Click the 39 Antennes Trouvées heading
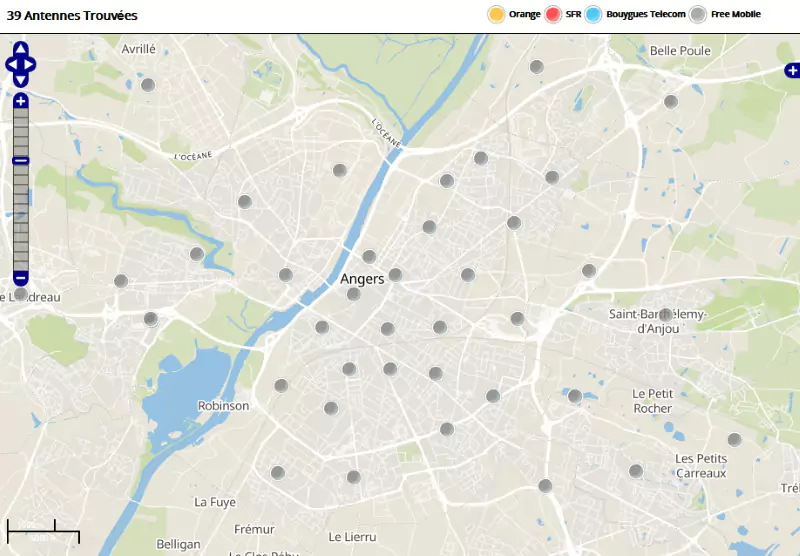The image size is (800, 556). [x=72, y=16]
